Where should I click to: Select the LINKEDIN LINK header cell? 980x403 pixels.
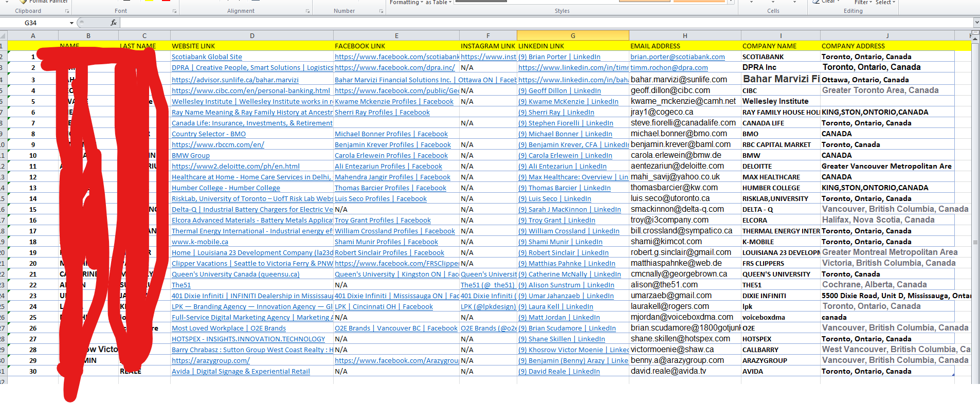[573, 46]
